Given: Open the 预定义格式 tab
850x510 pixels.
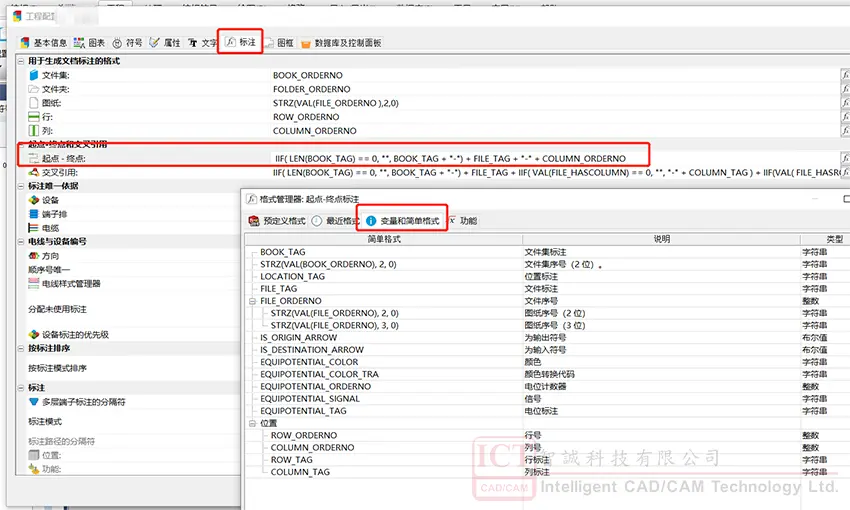Looking at the screenshot, I should point(277,221).
